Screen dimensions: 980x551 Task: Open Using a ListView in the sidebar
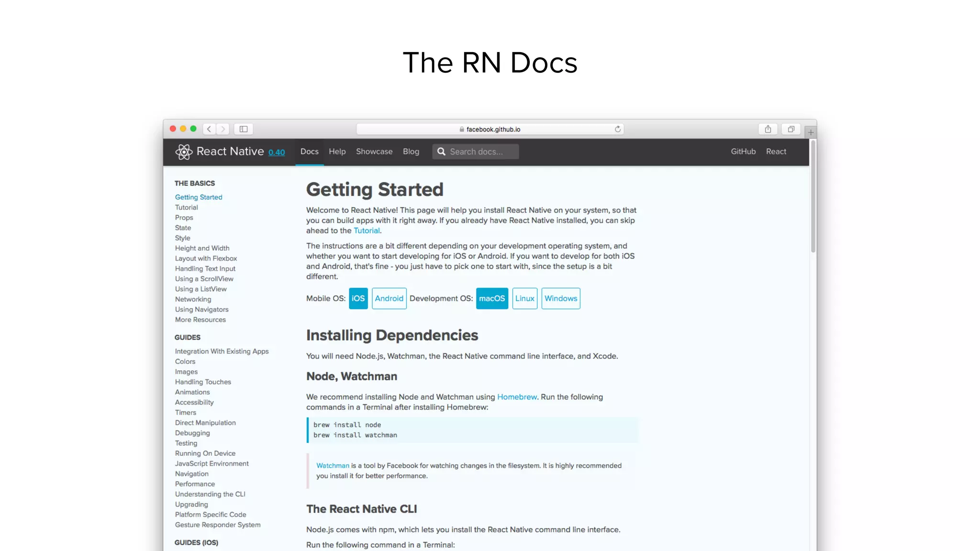click(x=200, y=289)
